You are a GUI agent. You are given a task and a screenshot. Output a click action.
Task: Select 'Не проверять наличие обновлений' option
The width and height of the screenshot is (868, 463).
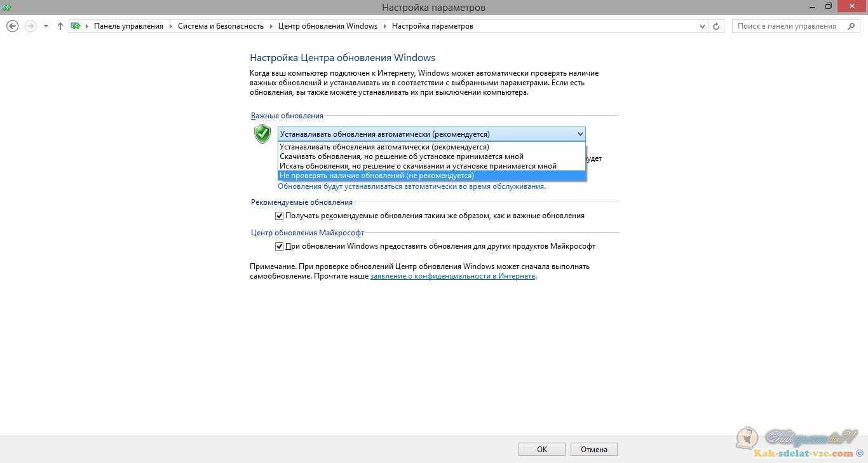[432, 176]
